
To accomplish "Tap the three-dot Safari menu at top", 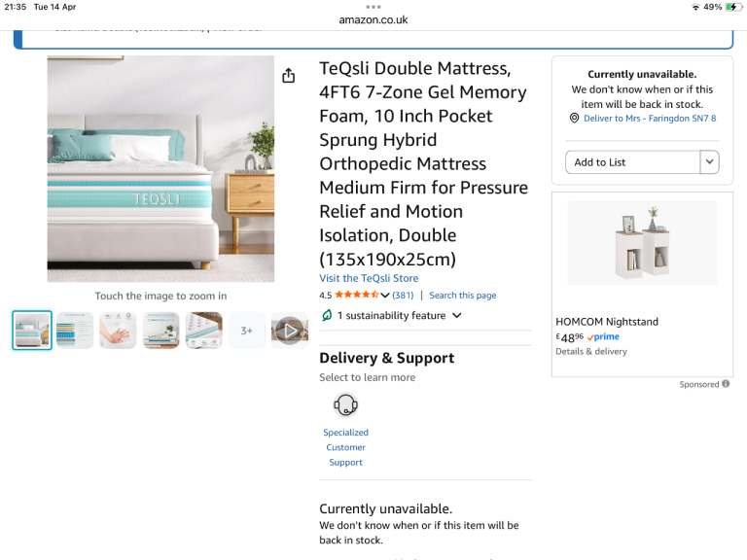I will 373,7.
